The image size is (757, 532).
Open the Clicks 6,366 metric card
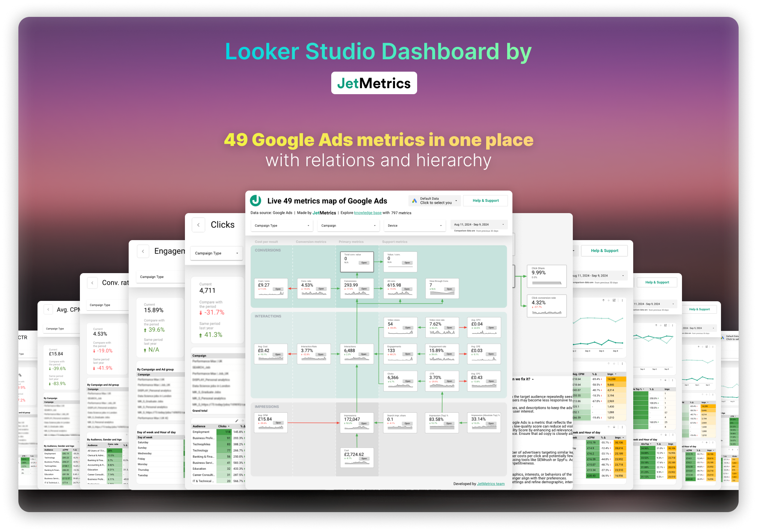[x=408, y=381]
